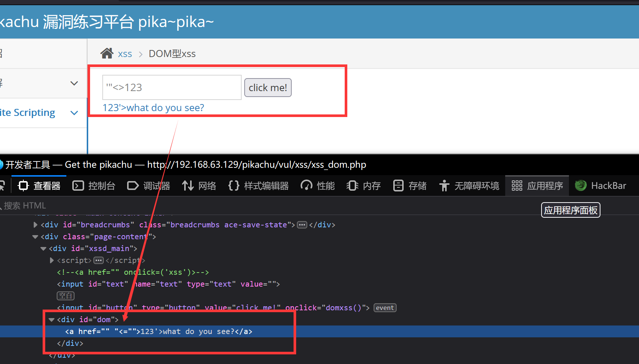Viewport: 639px width, 364px height.
Task: Switch to the Debugger (调试器) tab
Action: (x=148, y=186)
